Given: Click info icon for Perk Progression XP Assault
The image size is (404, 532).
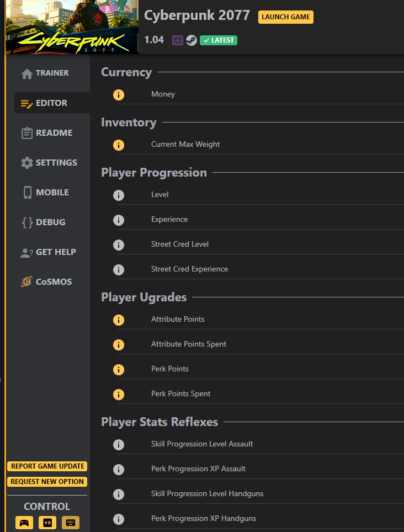Looking at the screenshot, I should [118, 469].
